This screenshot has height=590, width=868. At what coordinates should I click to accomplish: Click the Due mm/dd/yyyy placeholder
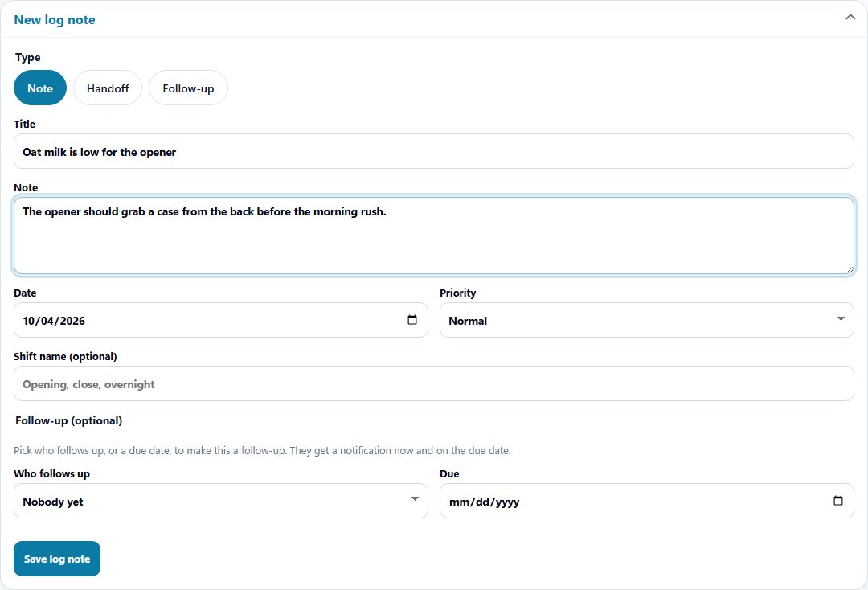point(484,502)
